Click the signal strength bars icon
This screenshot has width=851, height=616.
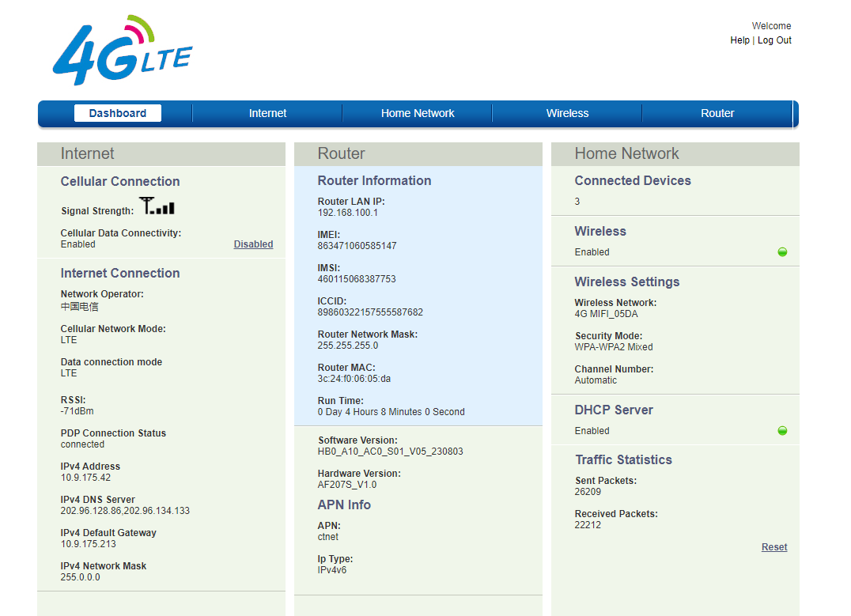[157, 206]
